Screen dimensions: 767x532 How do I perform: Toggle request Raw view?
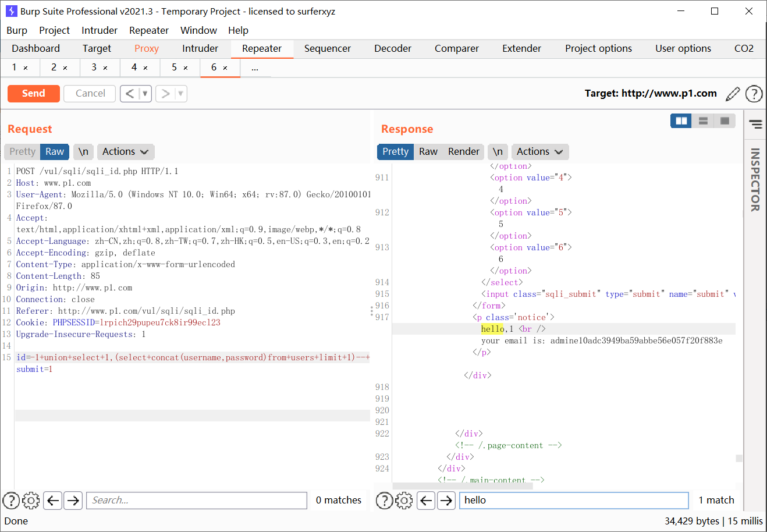tap(55, 151)
